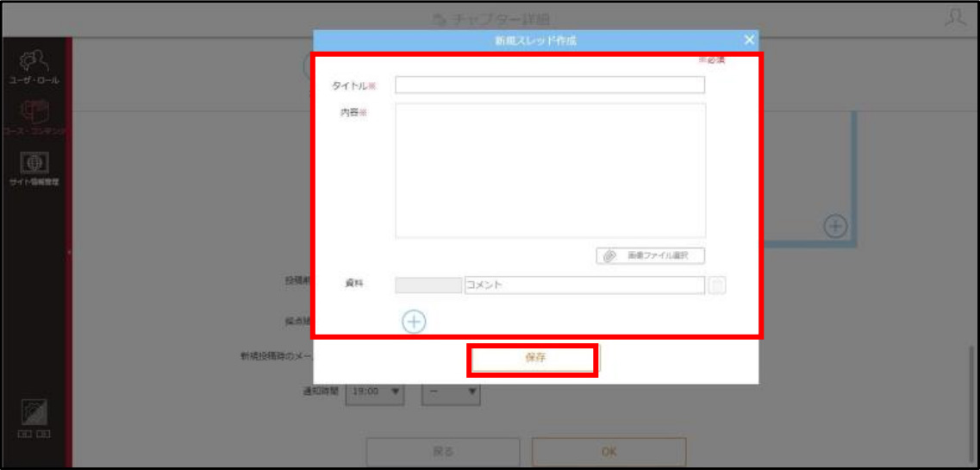This screenshot has width=980, height=470.
Task: Click the コメント input field
Action: click(584, 285)
